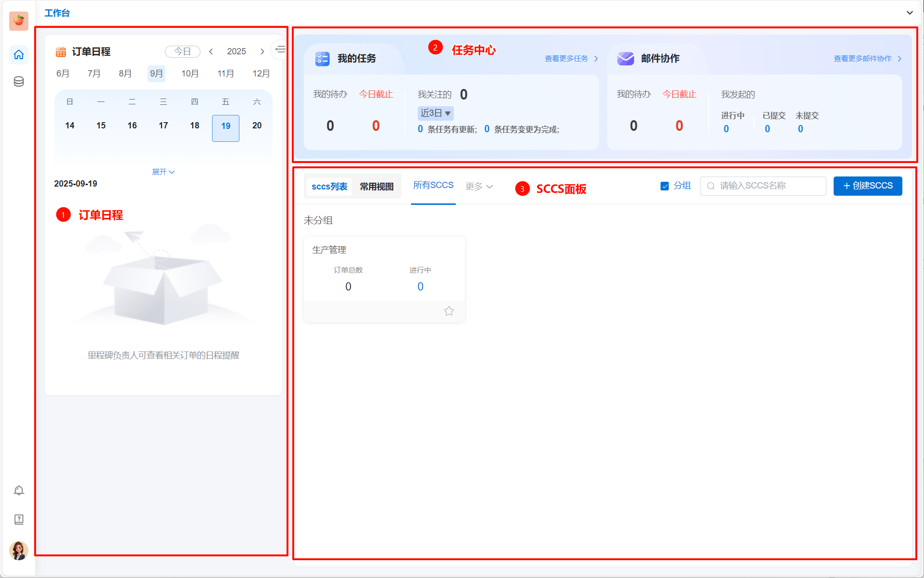This screenshot has width=924, height=578.
Task: Click the 创建SCCS button
Action: 867,186
